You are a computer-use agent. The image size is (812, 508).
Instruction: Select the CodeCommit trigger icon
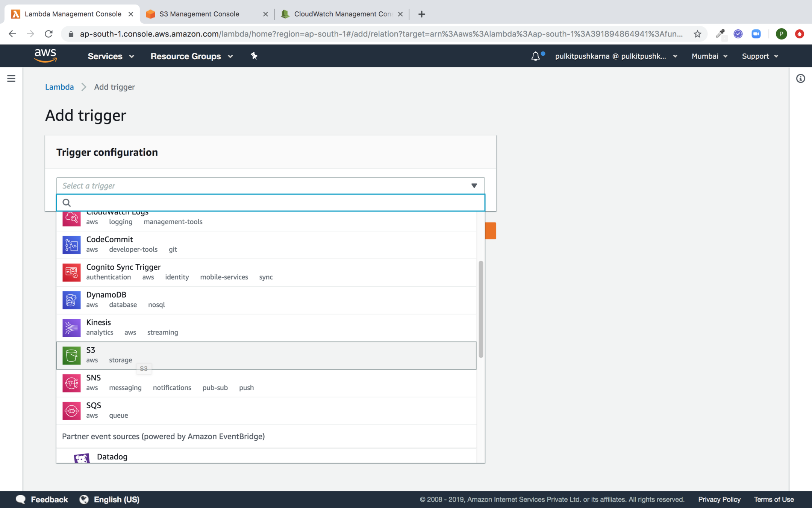71,245
